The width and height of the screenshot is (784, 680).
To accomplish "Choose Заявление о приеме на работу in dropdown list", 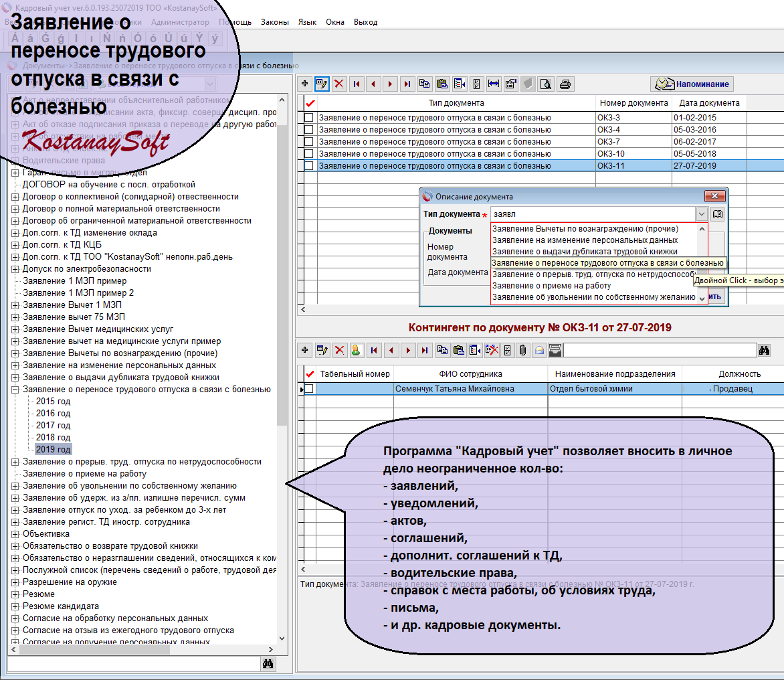I will [551, 286].
